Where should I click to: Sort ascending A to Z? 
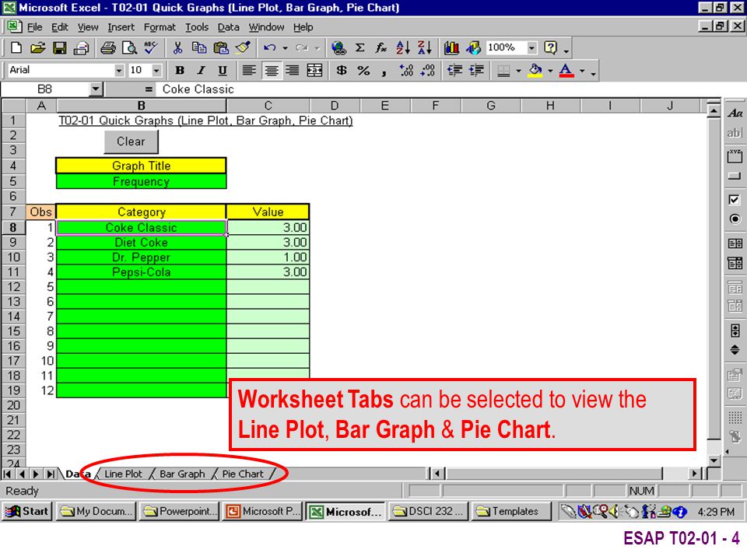click(402, 47)
